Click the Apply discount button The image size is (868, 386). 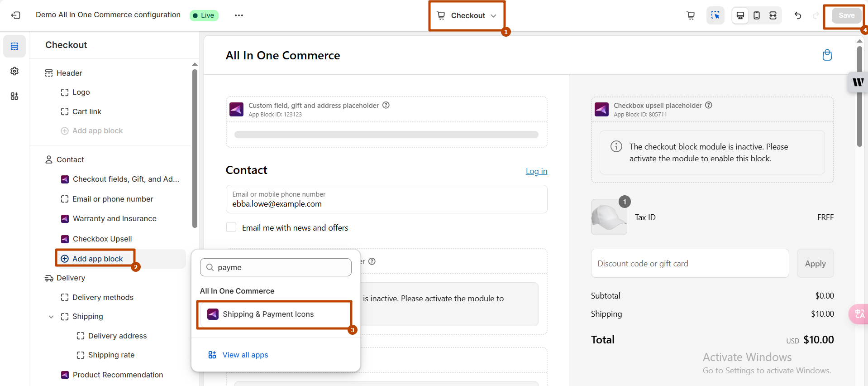pyautogui.click(x=815, y=264)
